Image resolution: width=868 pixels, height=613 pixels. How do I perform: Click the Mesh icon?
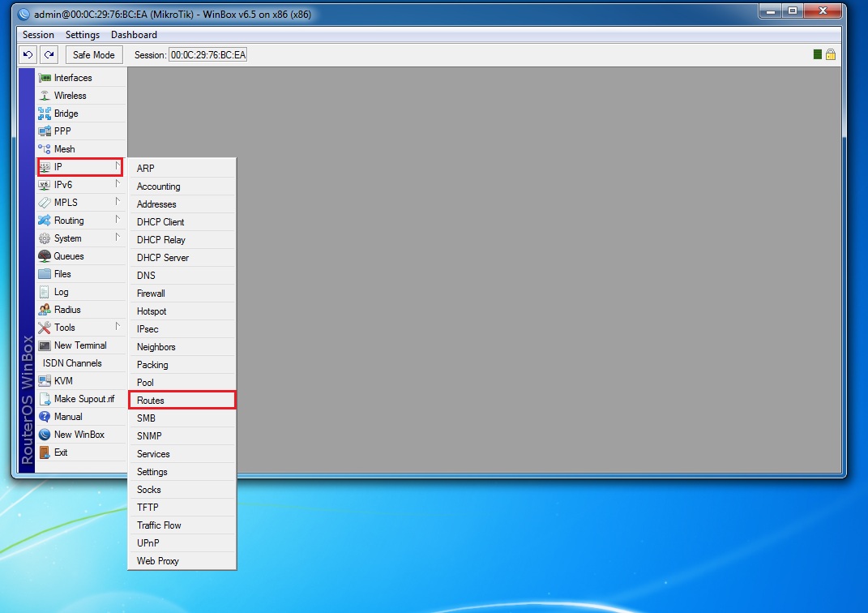click(45, 149)
